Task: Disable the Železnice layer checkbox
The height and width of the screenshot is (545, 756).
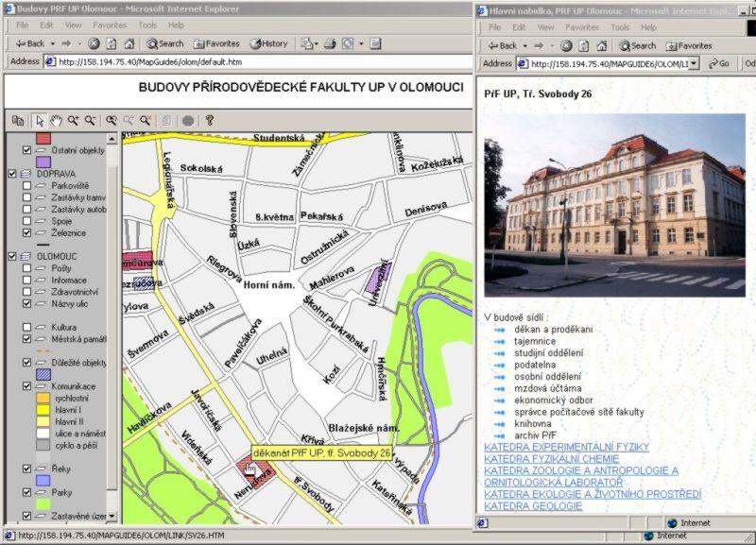Action: coord(27,232)
